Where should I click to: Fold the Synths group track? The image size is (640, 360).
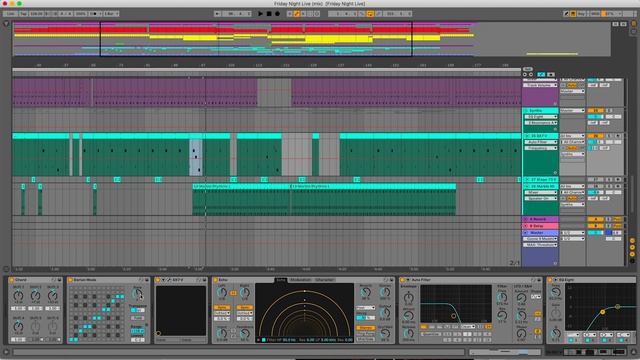[x=526, y=111]
